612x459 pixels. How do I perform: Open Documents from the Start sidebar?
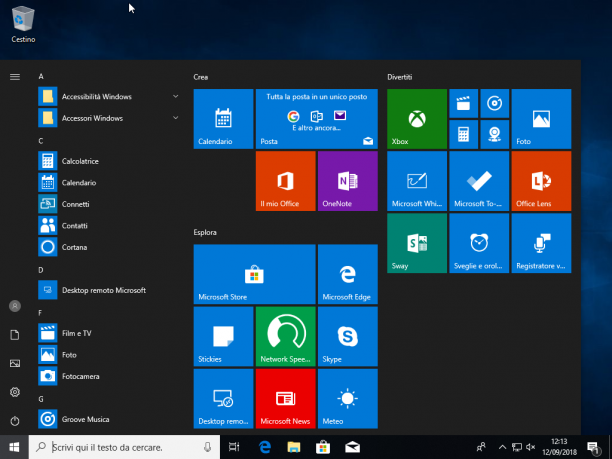tap(15, 335)
